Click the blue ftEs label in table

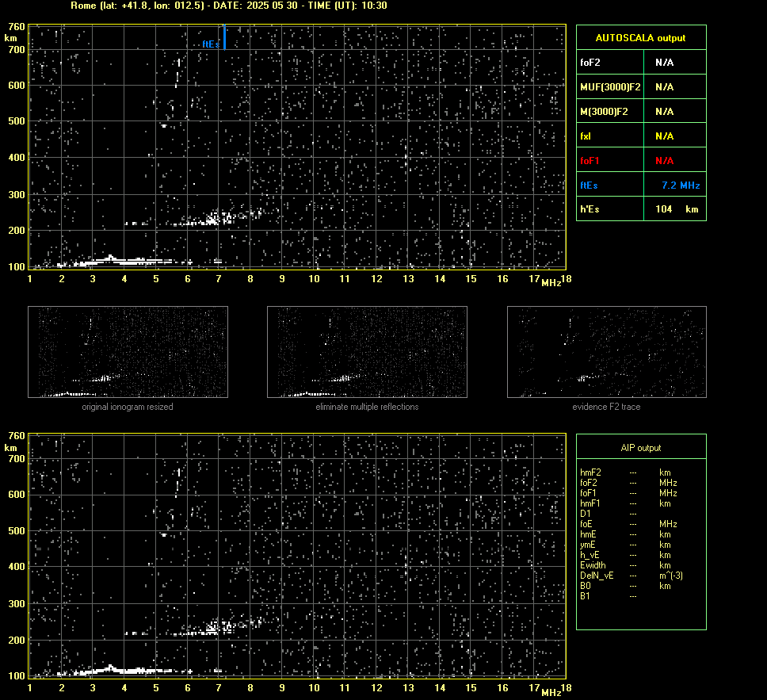(589, 185)
